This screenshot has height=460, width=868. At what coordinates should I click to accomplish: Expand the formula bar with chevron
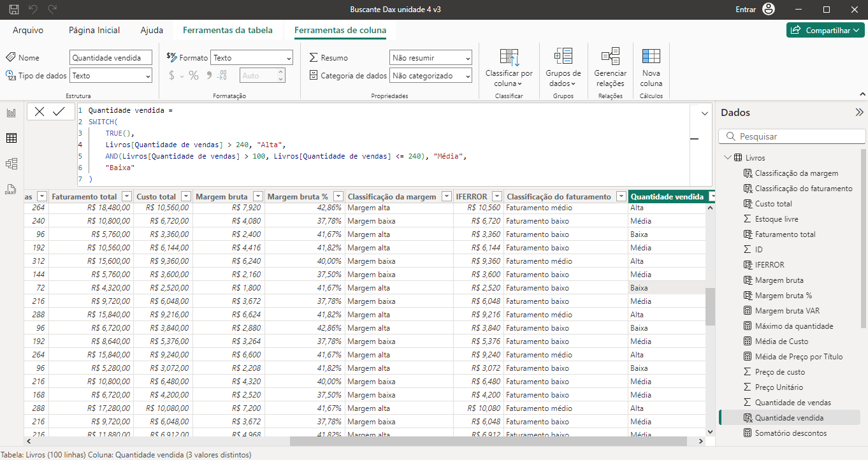(704, 113)
